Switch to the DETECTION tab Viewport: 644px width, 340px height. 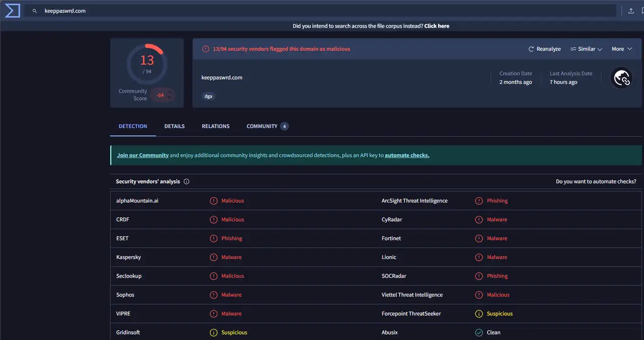[x=133, y=126]
